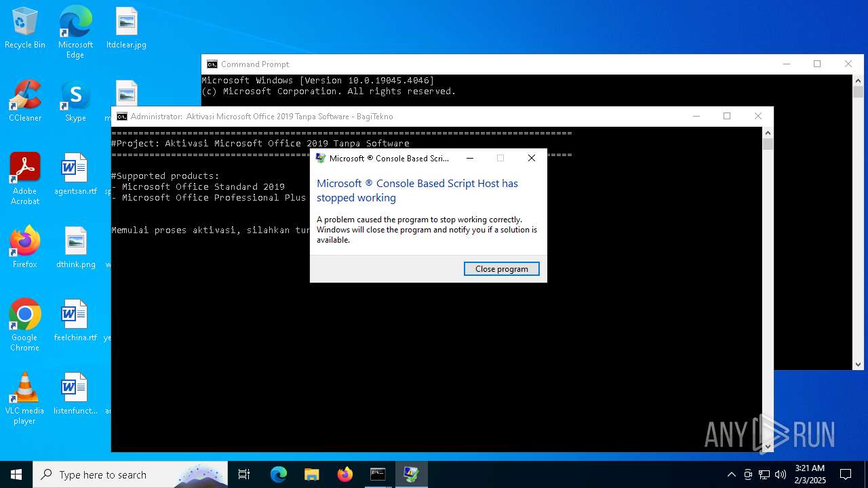Select the ltdclear.jpg file icon
The image size is (868, 488).
[126, 28]
